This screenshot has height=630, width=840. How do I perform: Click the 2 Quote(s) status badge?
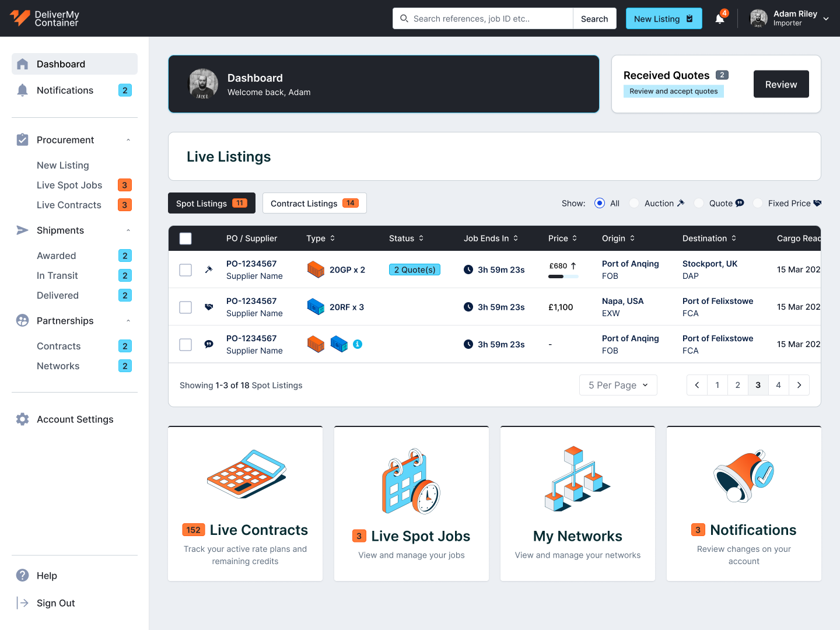point(415,269)
